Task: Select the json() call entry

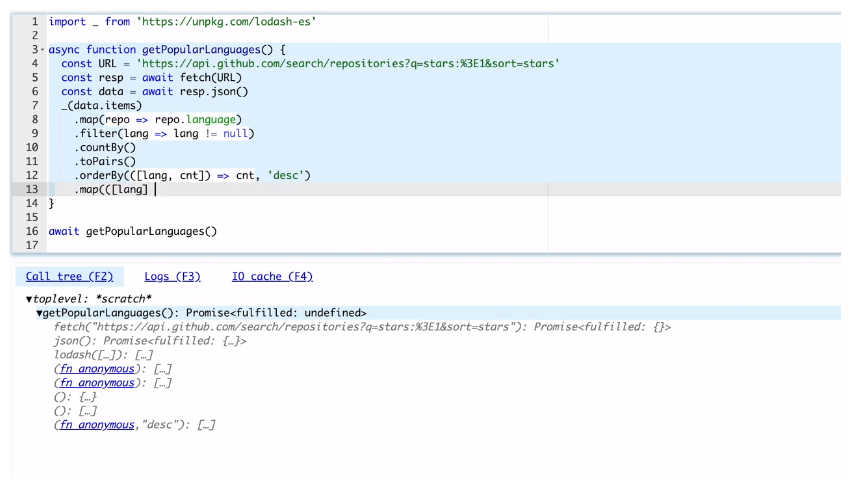Action: tap(150, 341)
